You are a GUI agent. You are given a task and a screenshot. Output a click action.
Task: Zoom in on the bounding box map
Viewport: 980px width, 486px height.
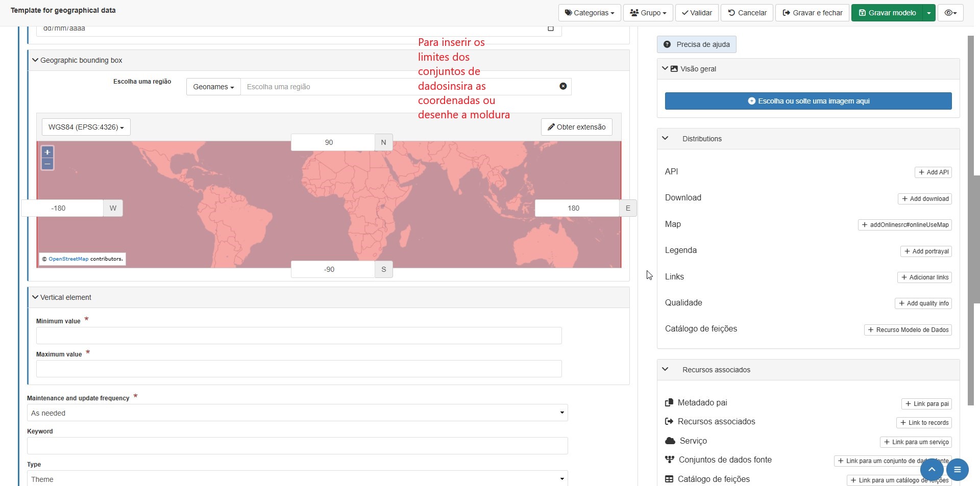pos(47,152)
